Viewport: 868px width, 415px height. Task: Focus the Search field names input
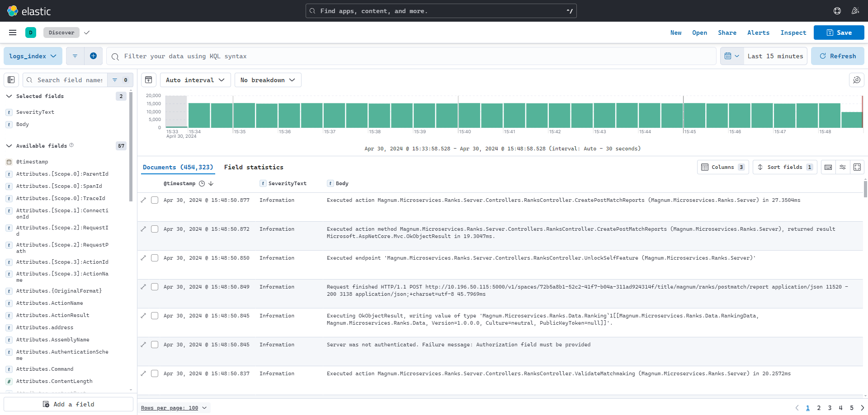tap(65, 80)
